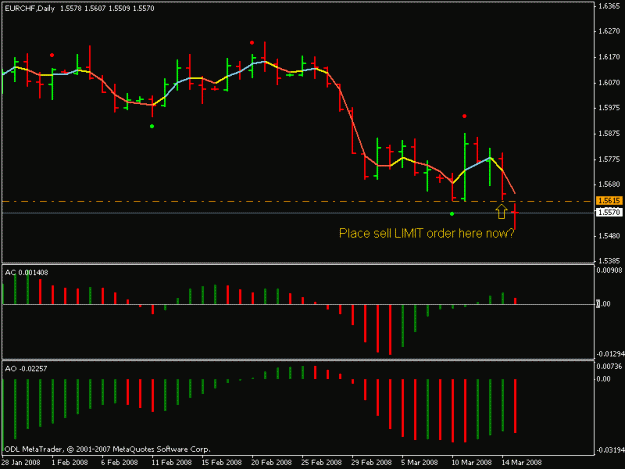
Task: Click the -0.03194 AO scale value
Action: pos(610,450)
